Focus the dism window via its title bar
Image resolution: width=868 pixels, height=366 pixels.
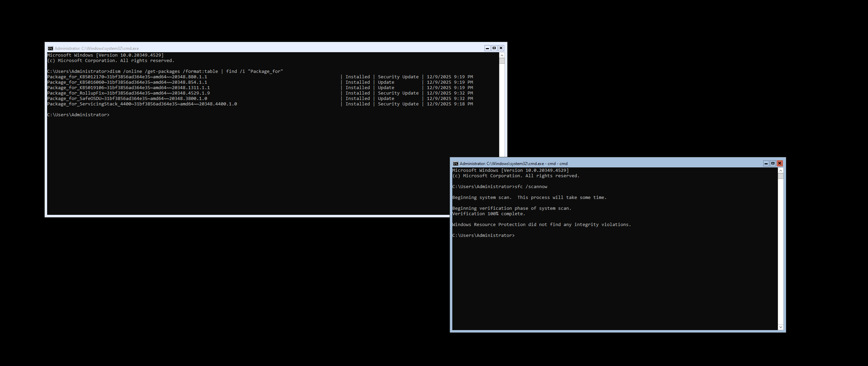(271, 48)
